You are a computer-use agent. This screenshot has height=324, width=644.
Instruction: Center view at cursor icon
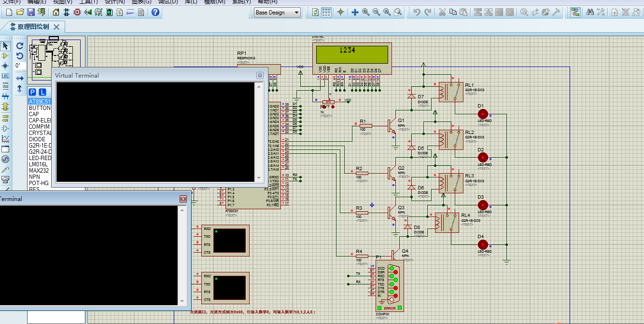[x=355, y=12]
